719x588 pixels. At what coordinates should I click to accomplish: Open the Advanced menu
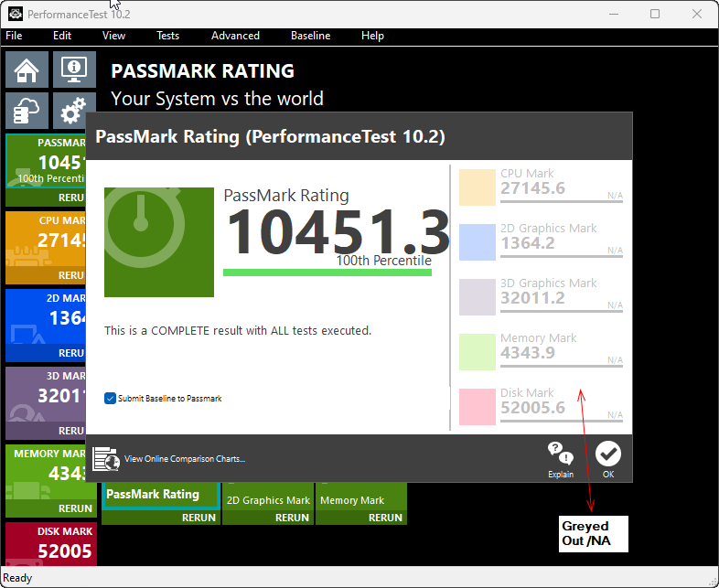tap(235, 36)
